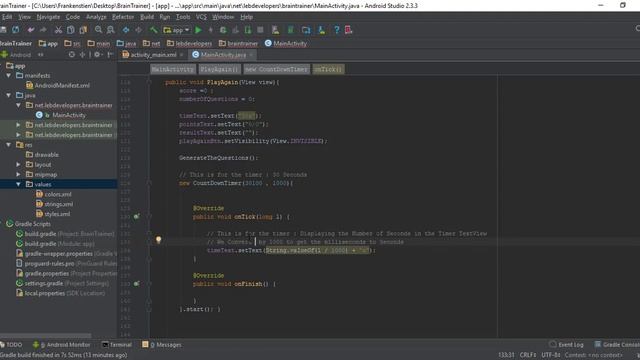The height and width of the screenshot is (360, 640).
Task: Open project panel settings gear icon
Action: click(x=98, y=54)
